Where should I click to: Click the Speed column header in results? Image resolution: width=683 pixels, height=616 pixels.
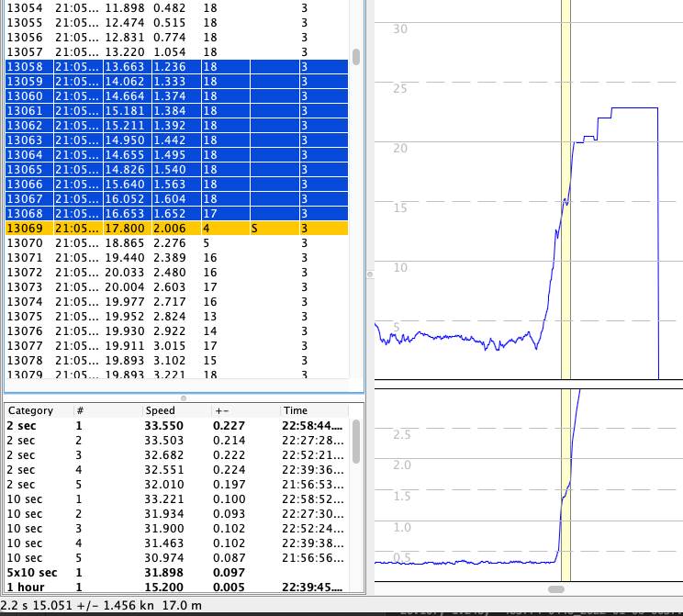click(x=160, y=410)
